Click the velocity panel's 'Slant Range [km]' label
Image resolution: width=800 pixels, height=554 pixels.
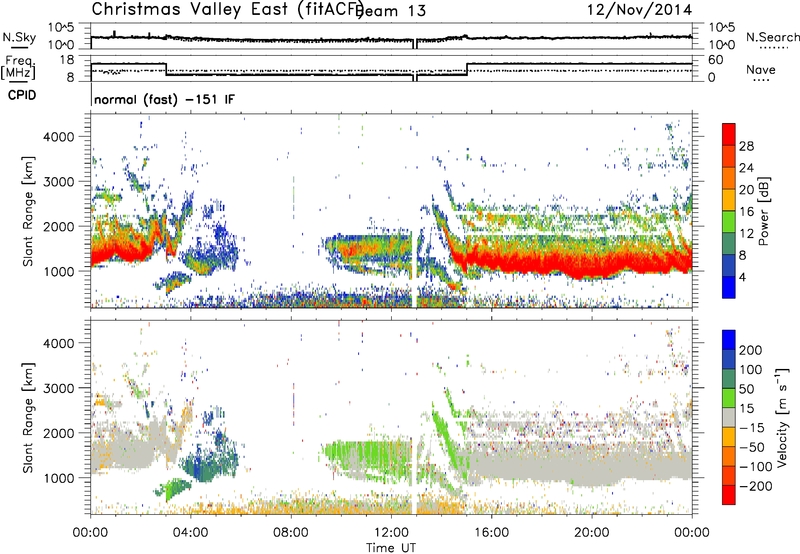click(28, 417)
